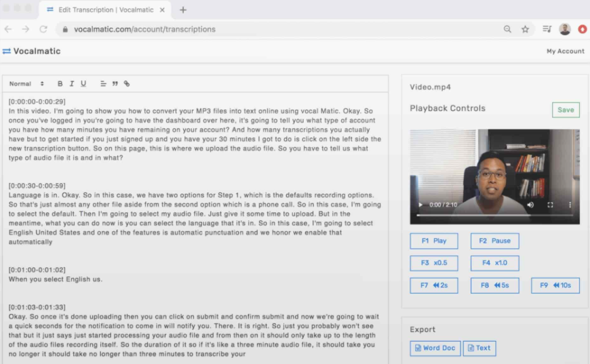
Task: Save the transcription
Action: tap(566, 110)
